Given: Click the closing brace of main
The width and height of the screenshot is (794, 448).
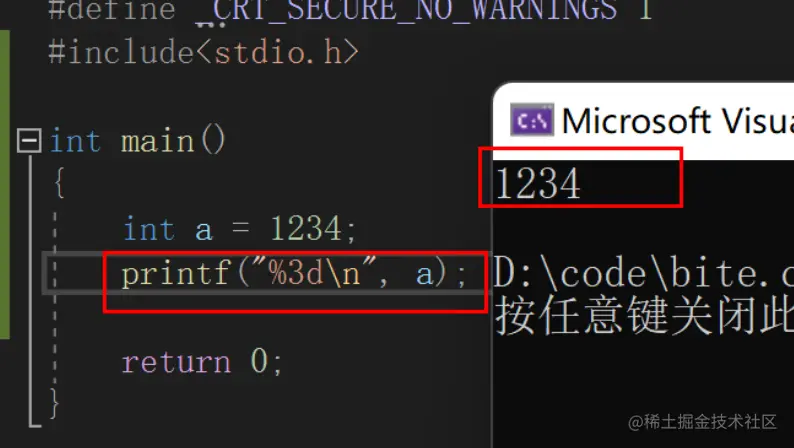Looking at the screenshot, I should pyautogui.click(x=55, y=403).
